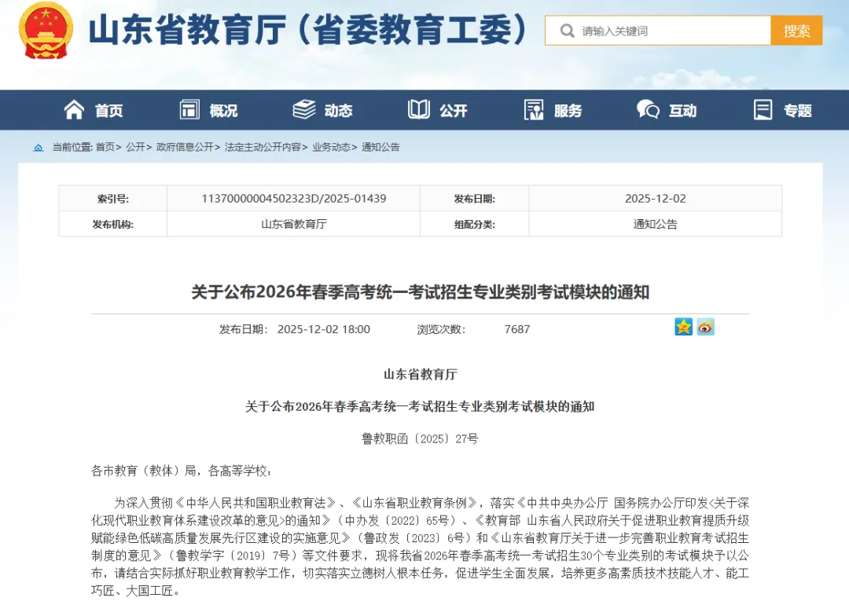Go to 通知公告 in the breadcrumb

pyautogui.click(x=380, y=147)
